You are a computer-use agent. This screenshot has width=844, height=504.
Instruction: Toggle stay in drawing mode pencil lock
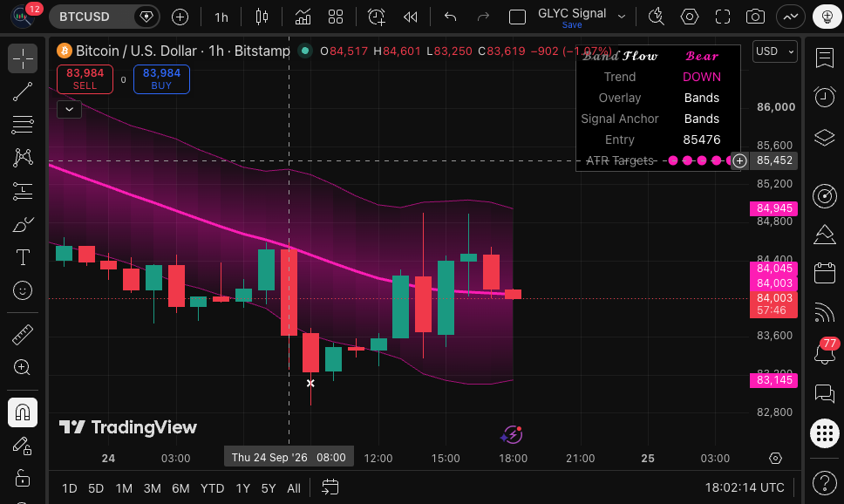coord(23,446)
